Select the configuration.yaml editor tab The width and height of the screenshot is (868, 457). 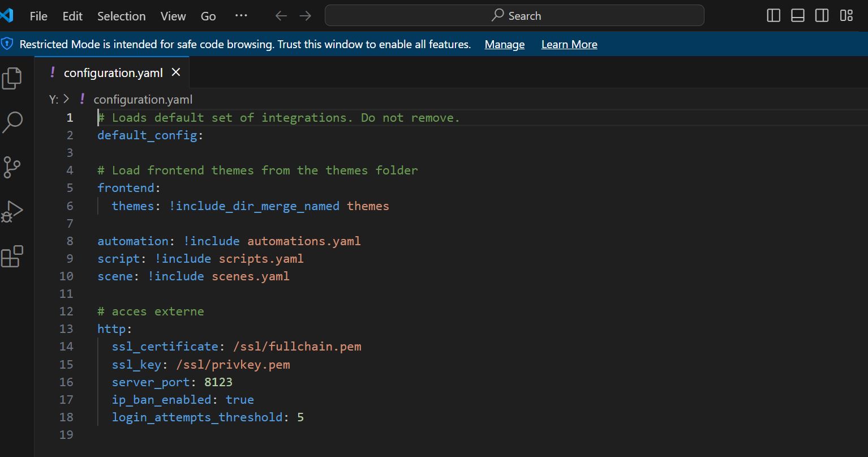pyautogui.click(x=113, y=73)
